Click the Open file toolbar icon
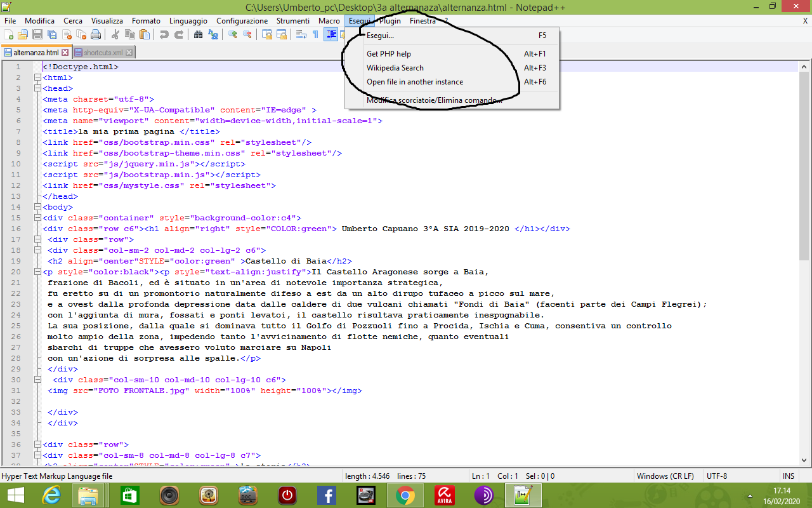The image size is (812, 508). 23,34
